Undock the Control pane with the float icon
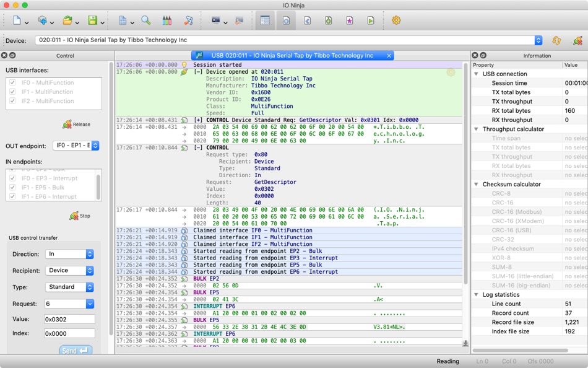This screenshot has width=588, height=368. click(12, 55)
